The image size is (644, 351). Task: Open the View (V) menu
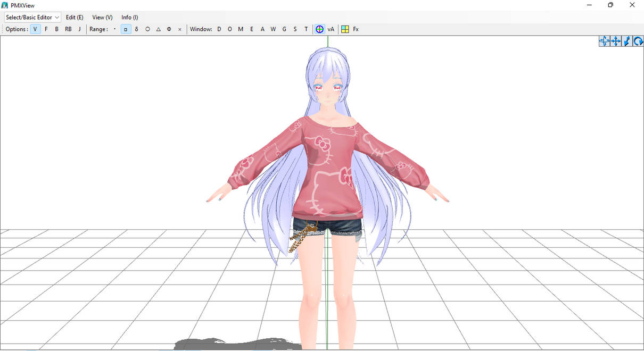(102, 17)
